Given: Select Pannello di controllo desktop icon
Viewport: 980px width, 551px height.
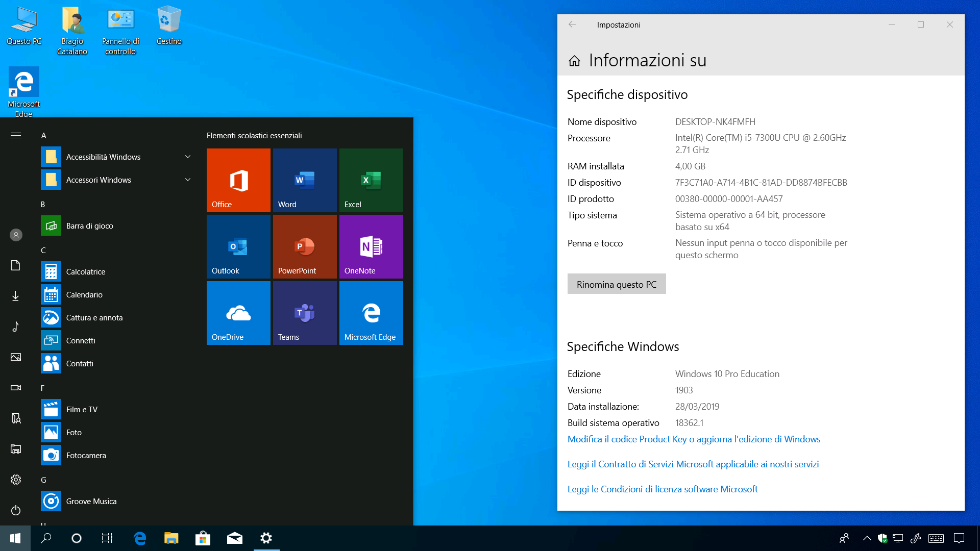Looking at the screenshot, I should [120, 31].
